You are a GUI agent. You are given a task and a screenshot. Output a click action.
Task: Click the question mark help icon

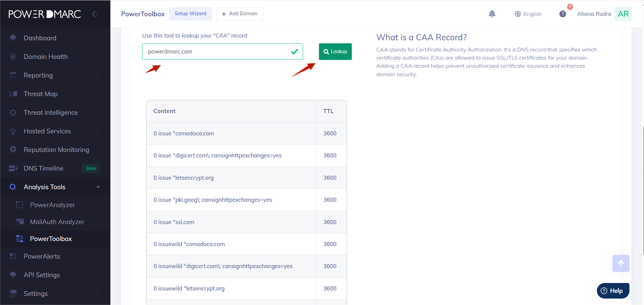(x=562, y=14)
